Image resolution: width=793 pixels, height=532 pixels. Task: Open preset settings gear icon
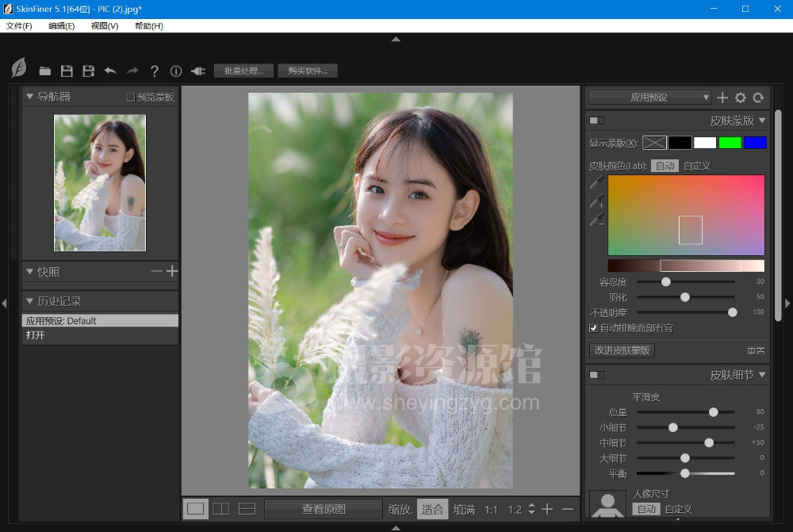click(741, 98)
